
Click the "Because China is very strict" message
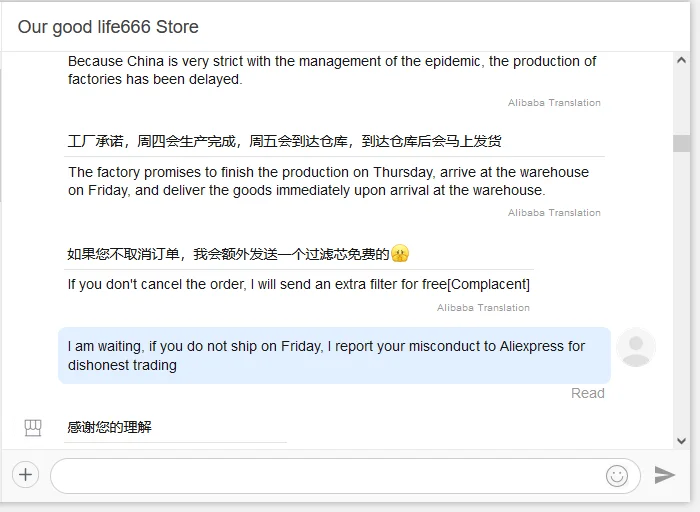coord(332,70)
